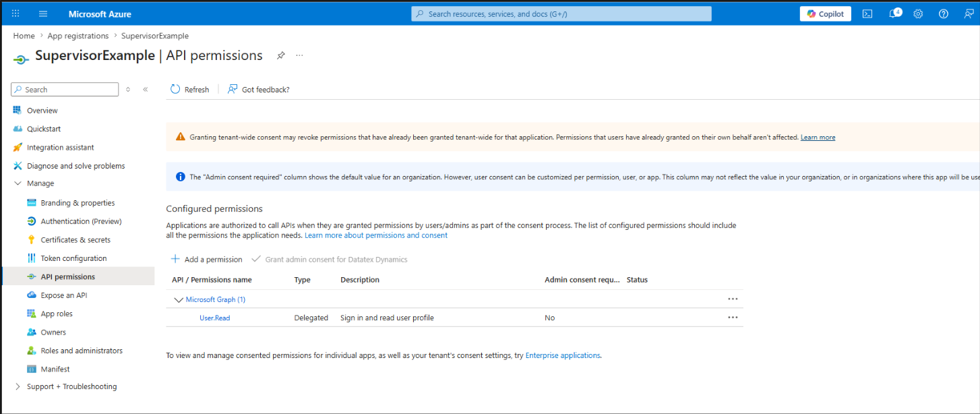Viewport: 980px width, 414px height.
Task: Click the Type column header
Action: (303, 280)
